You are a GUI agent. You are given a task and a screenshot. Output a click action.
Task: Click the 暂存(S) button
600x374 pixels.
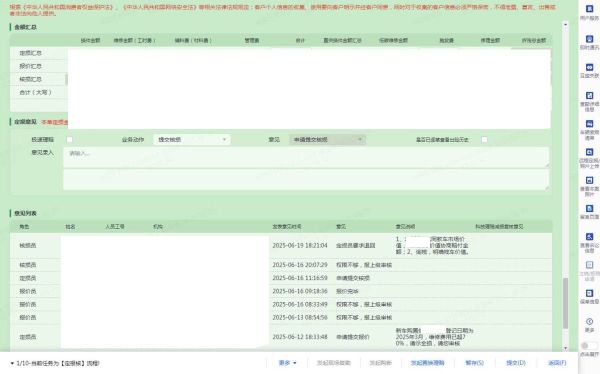474,363
